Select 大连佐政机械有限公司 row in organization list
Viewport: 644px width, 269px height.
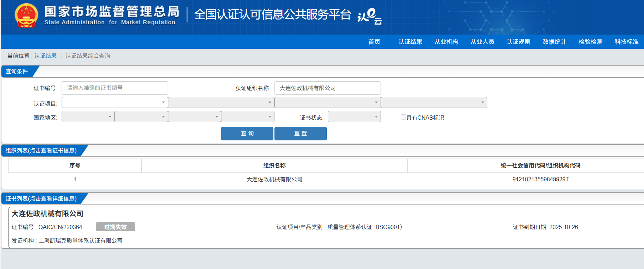point(274,179)
